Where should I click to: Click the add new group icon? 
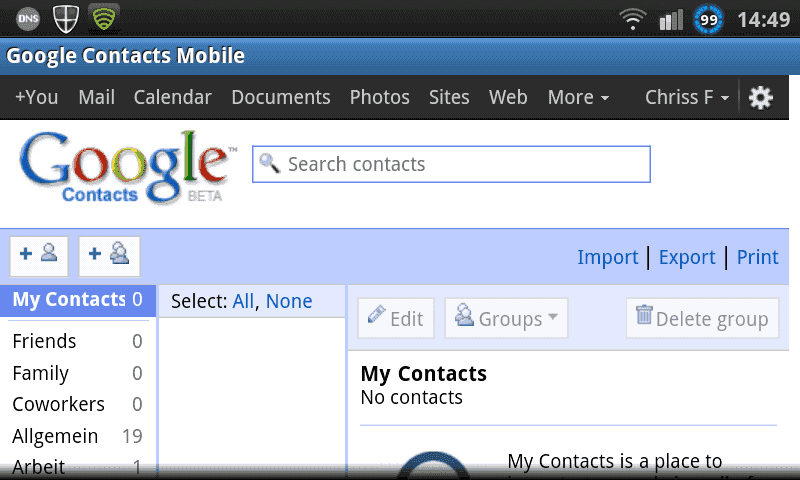[x=109, y=256]
